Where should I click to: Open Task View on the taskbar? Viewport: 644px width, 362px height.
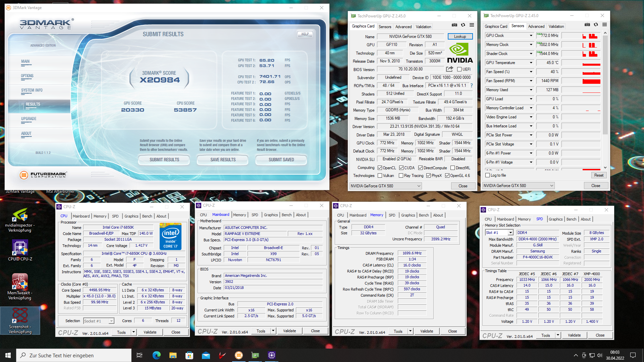(140, 355)
